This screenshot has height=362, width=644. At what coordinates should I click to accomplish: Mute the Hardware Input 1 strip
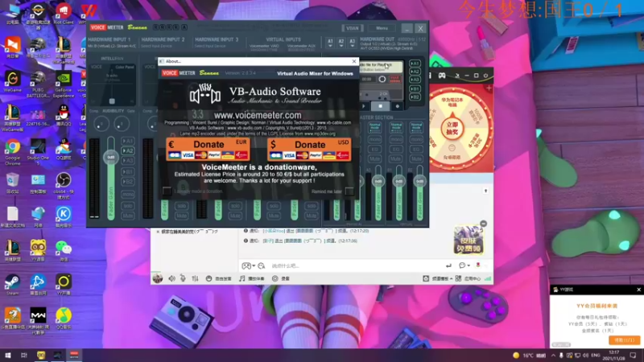(x=128, y=216)
